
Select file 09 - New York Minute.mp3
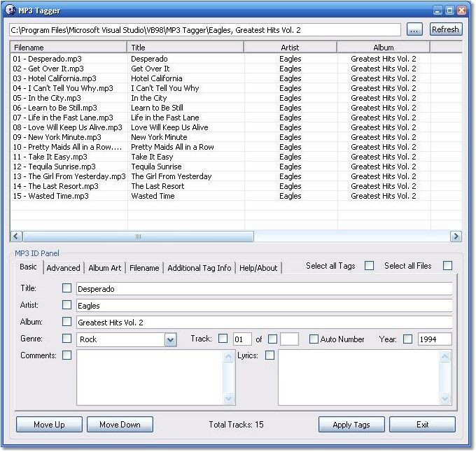(x=57, y=137)
